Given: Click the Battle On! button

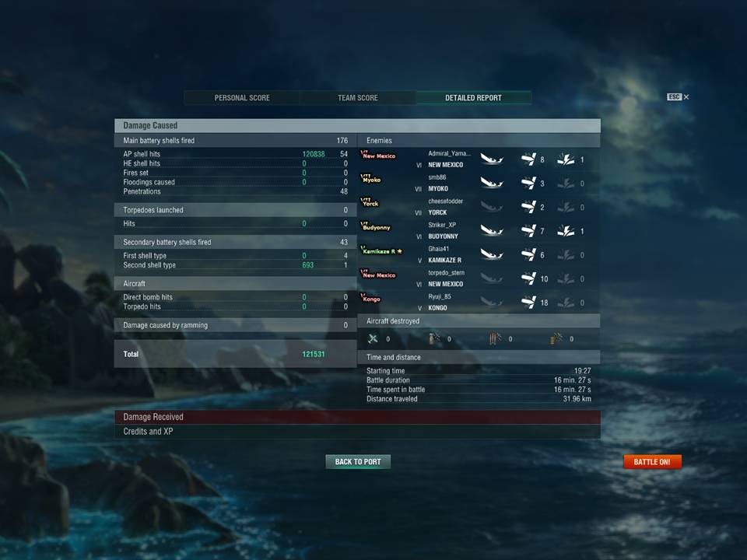Looking at the screenshot, I should (x=652, y=462).
